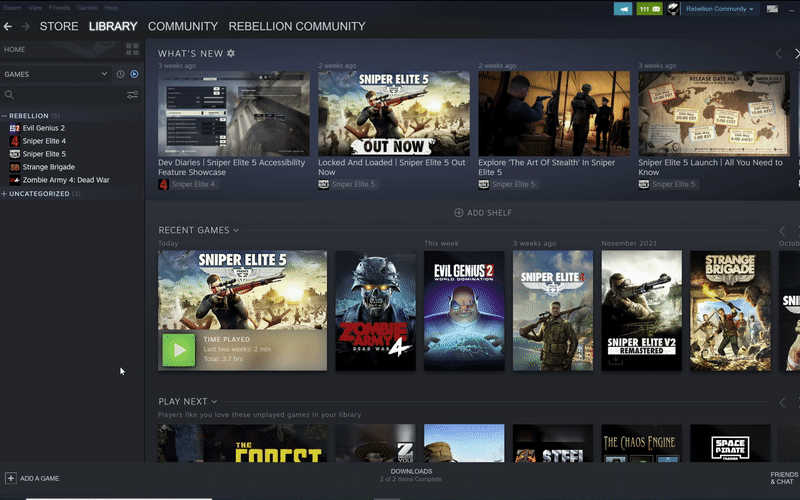Open advanced filter settings icon
800x500 pixels.
(132, 95)
